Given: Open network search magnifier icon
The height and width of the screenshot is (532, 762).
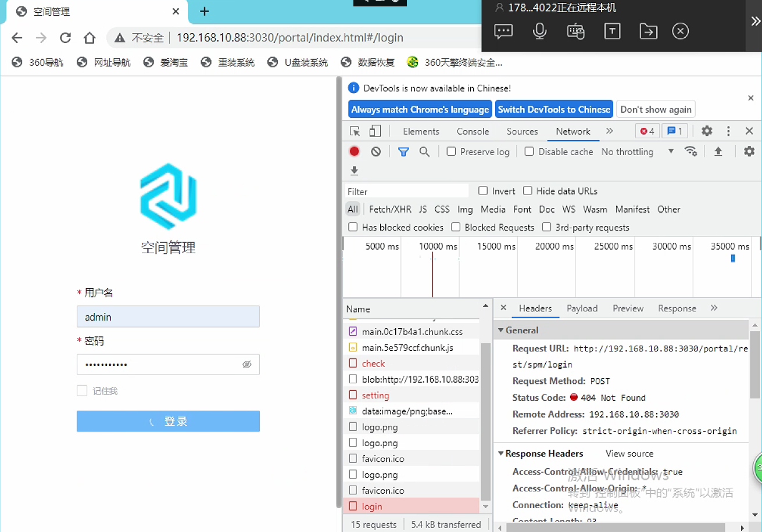Looking at the screenshot, I should tap(425, 152).
